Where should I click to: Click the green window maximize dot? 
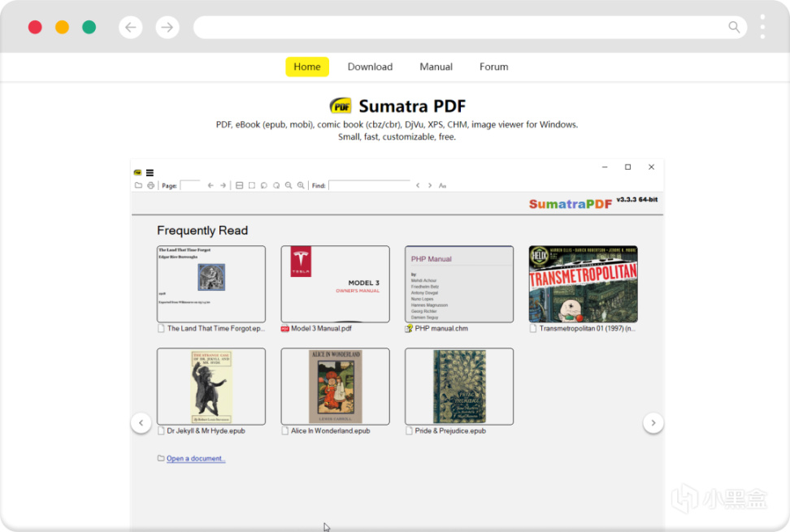coord(89,27)
